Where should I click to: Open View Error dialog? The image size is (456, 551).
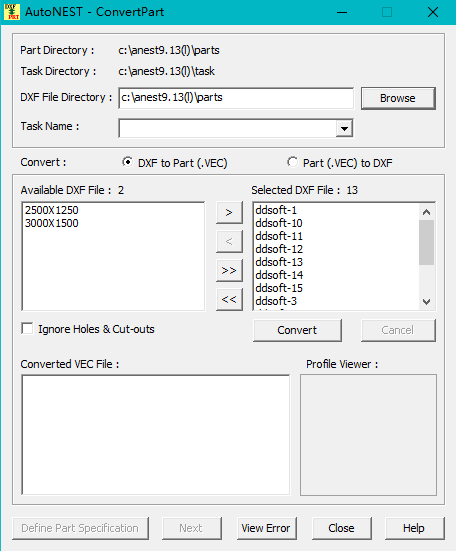point(267,528)
